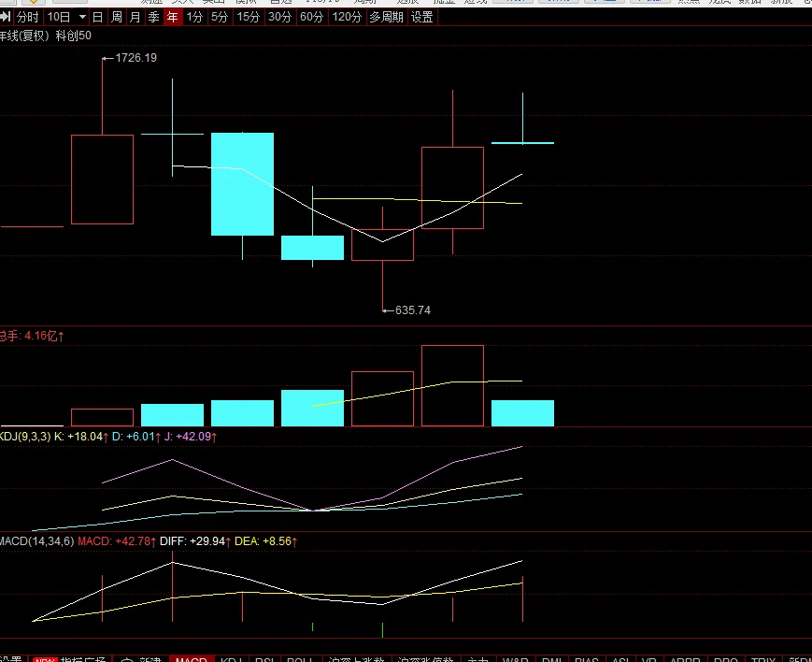Click the collapse arrow icon left of 分时
Screen dimensions: 812x662
(x=6, y=17)
